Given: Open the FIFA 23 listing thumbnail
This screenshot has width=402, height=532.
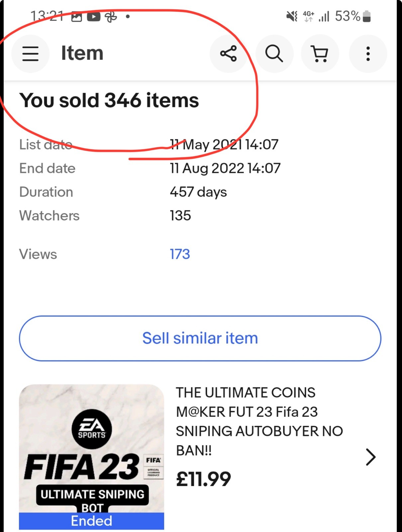Looking at the screenshot, I should [92, 457].
